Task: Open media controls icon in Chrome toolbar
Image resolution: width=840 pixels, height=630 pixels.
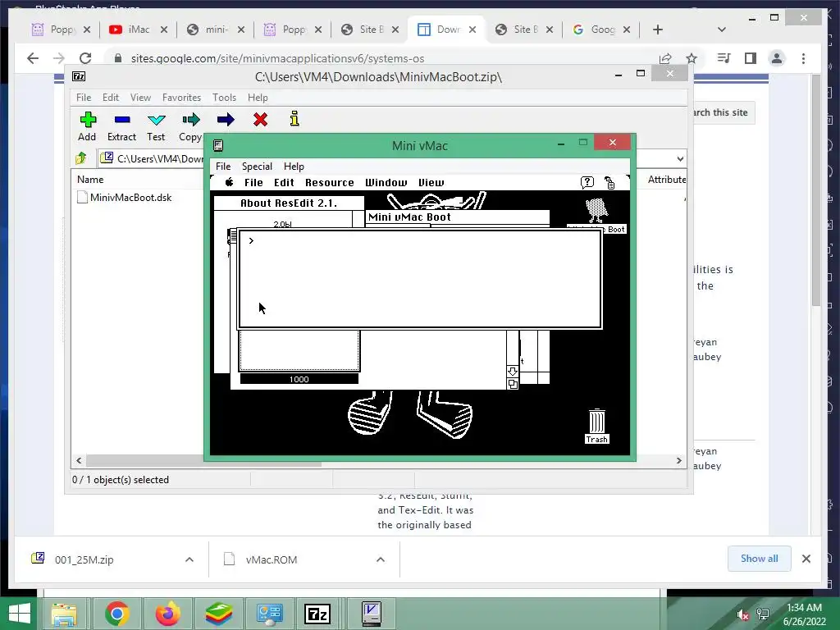Action: tap(724, 58)
